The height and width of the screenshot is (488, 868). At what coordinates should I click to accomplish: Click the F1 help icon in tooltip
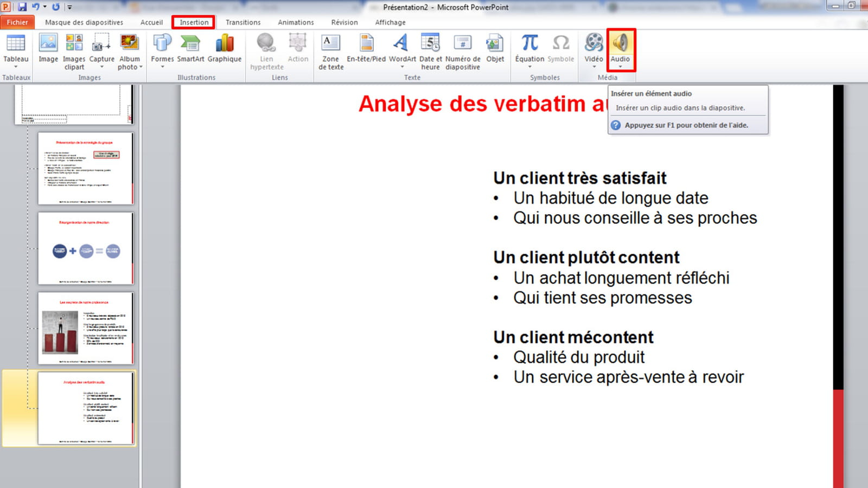[616, 125]
